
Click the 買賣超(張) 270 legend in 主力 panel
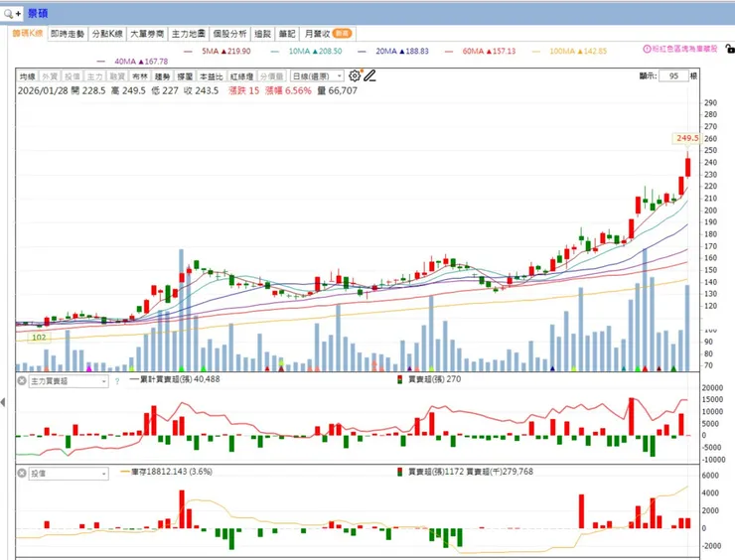(x=429, y=379)
